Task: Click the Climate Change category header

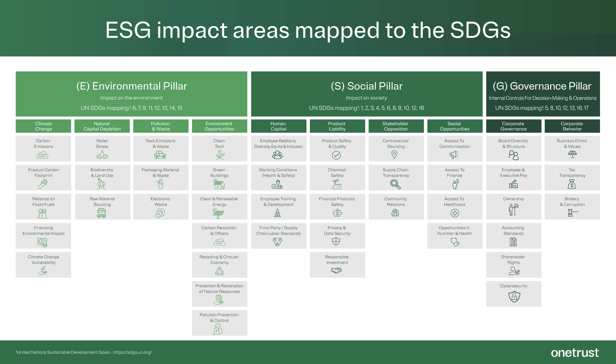Action: click(x=43, y=126)
